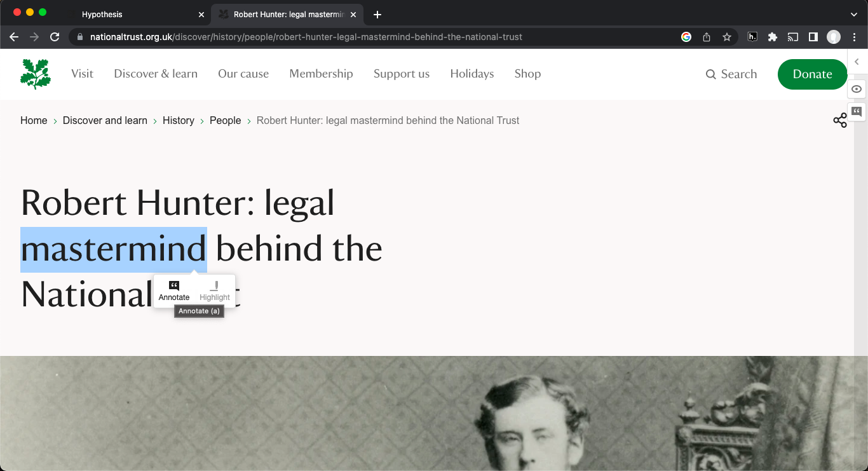868x471 pixels.
Task: Collapse the Hypothesis sidebar chevron
Action: pyautogui.click(x=857, y=62)
